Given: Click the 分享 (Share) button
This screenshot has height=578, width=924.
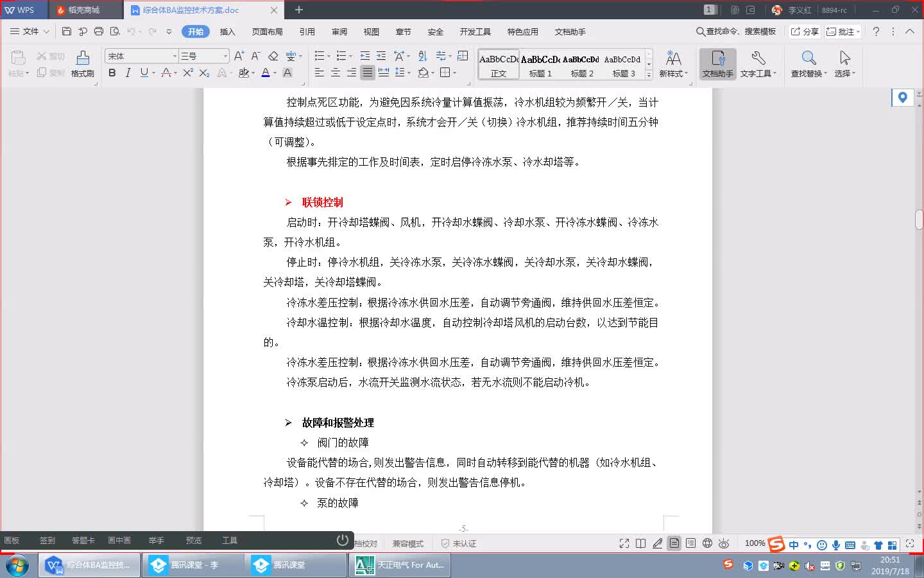Looking at the screenshot, I should [x=805, y=31].
